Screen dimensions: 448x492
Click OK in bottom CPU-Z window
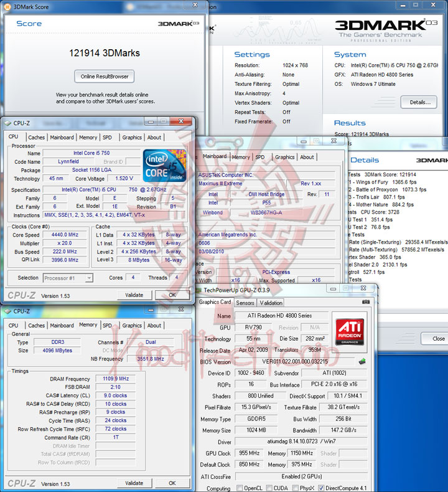tap(172, 483)
